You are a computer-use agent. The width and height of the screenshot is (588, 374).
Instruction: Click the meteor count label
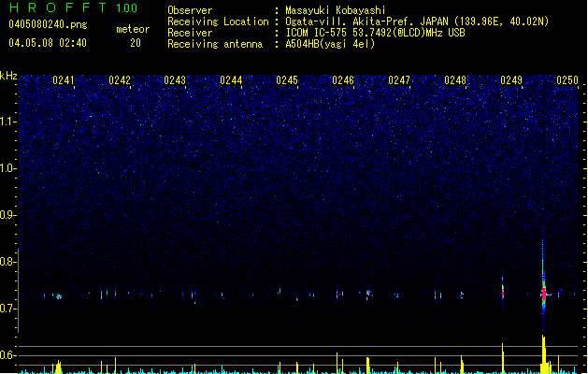pos(133,29)
